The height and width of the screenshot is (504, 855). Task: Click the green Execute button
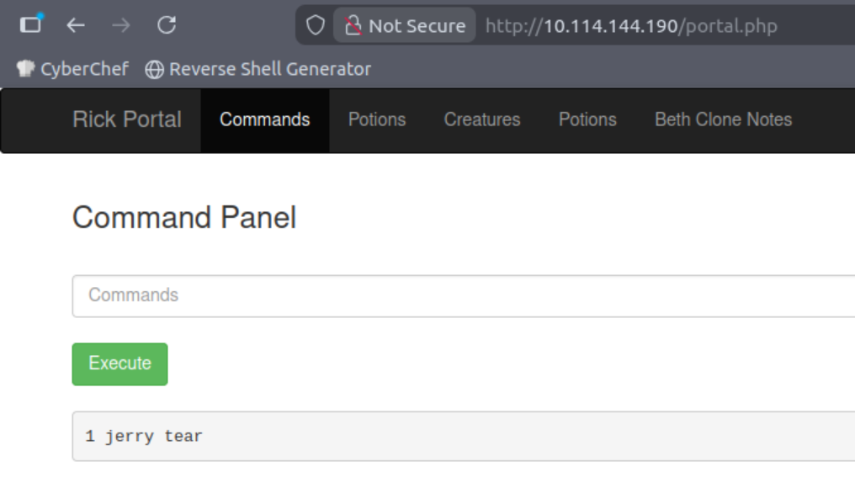[120, 363]
